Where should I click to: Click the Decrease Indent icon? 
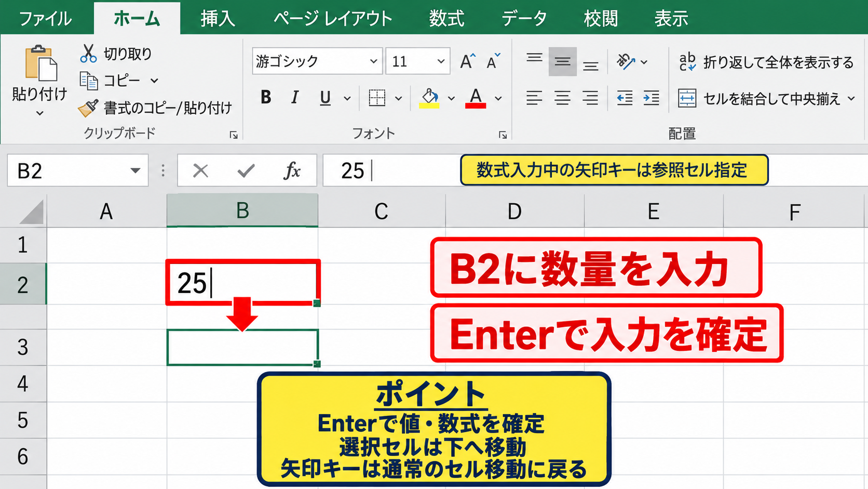click(x=625, y=98)
